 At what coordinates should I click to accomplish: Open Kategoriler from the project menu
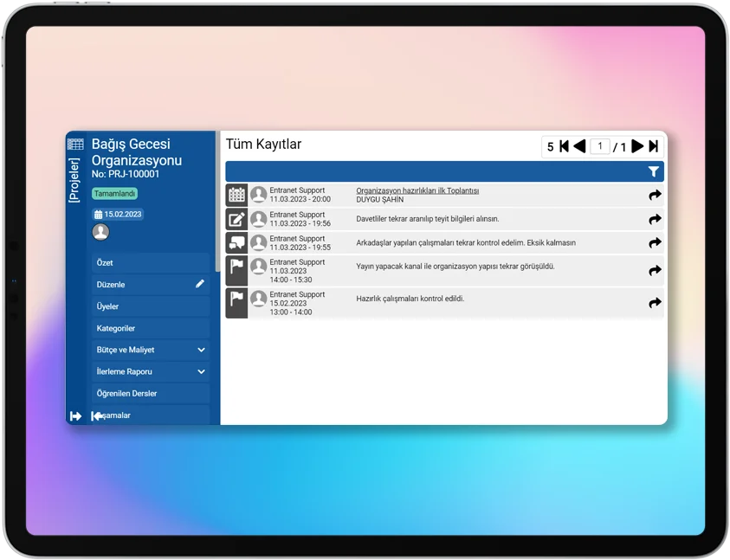click(151, 328)
